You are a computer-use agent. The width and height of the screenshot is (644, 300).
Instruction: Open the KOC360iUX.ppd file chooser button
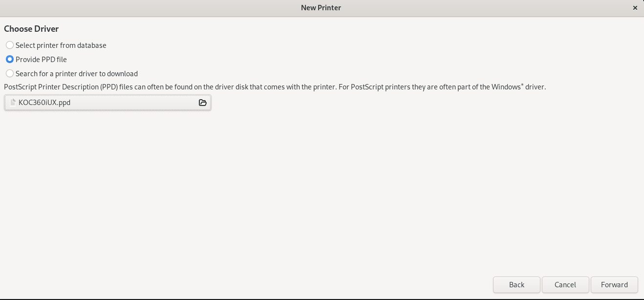click(x=107, y=103)
